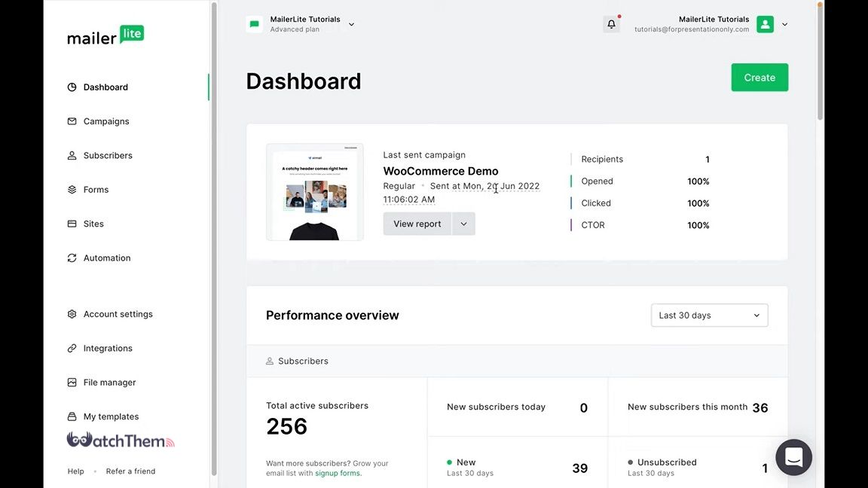Click the Sites card icon
This screenshot has width=868, height=488.
72,224
